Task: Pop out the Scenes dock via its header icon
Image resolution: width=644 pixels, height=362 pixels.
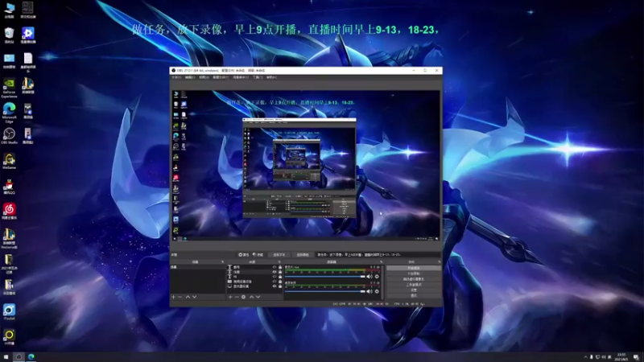Action: coord(223,262)
